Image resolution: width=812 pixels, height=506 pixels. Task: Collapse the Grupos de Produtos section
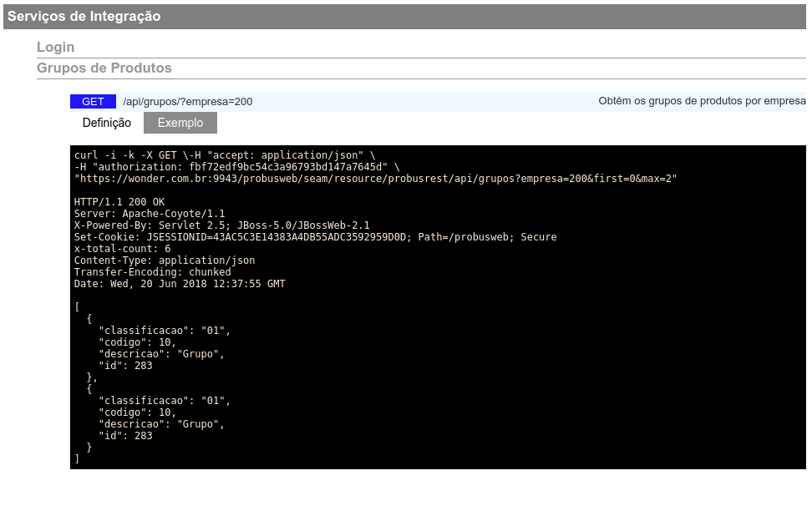tap(104, 68)
